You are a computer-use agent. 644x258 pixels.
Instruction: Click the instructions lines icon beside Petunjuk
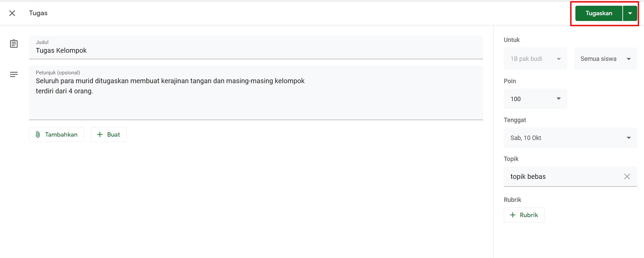pyautogui.click(x=14, y=74)
